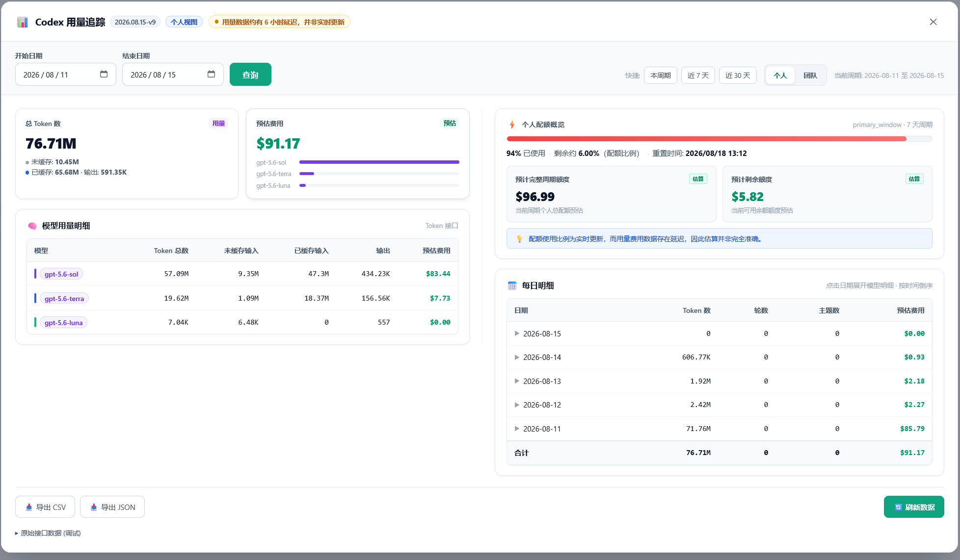The image size is (960, 560).
Task: Click the calendar icon beside 每日明细
Action: (x=512, y=286)
